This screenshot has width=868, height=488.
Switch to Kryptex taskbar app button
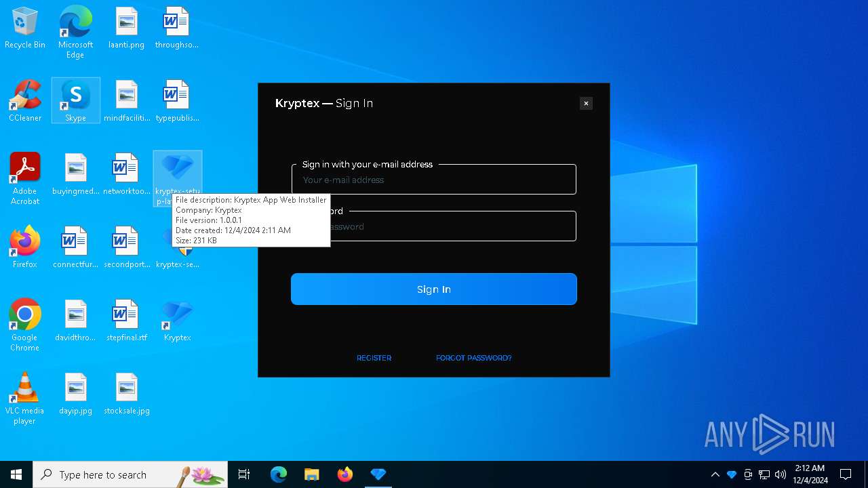378,474
